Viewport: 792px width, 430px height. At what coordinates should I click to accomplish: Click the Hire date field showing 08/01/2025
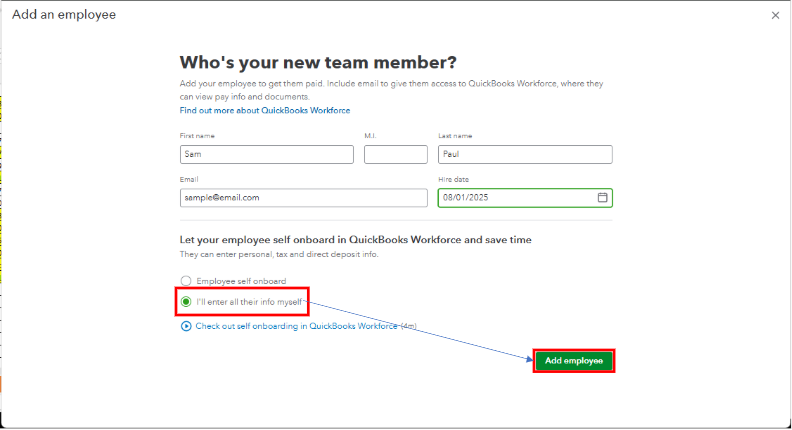[x=515, y=198]
